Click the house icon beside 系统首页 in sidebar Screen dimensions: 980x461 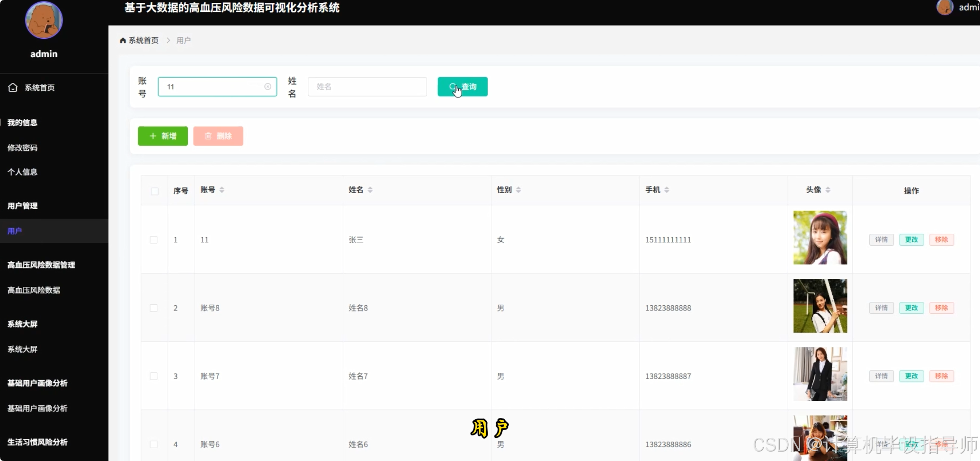tap(12, 88)
